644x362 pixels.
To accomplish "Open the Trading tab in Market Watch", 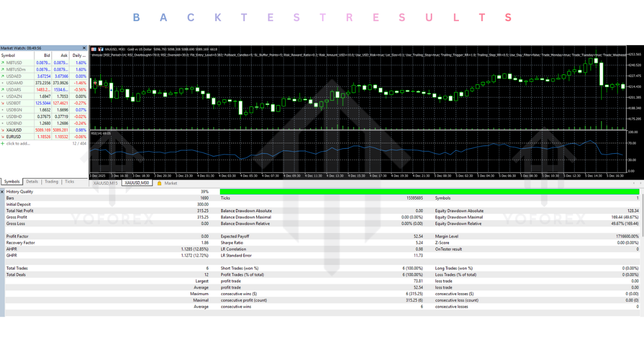I will coord(51,182).
